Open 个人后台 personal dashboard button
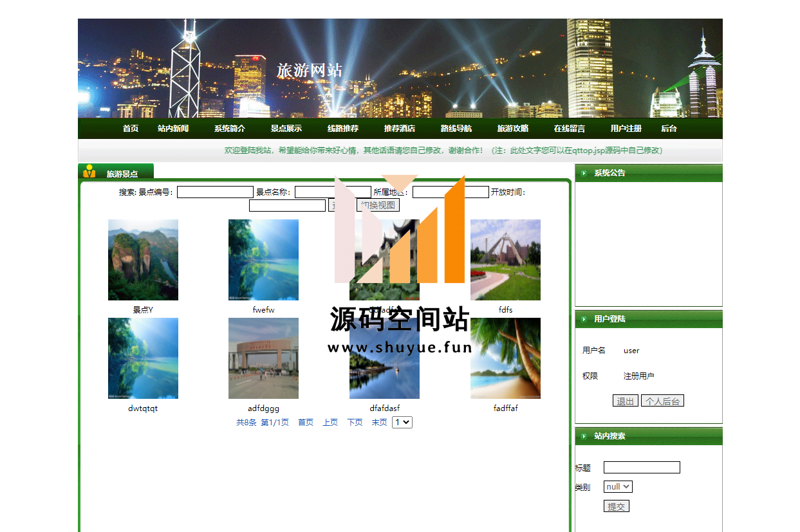 pyautogui.click(x=662, y=401)
